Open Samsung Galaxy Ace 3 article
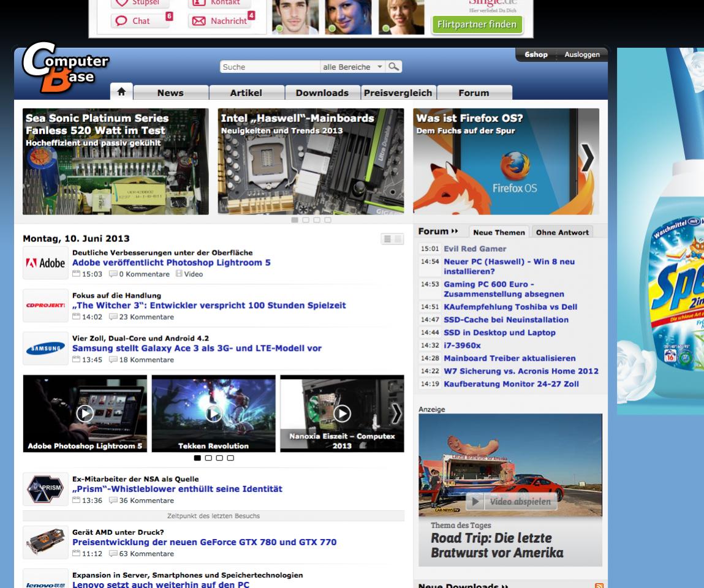The image size is (704, 588). 197,348
